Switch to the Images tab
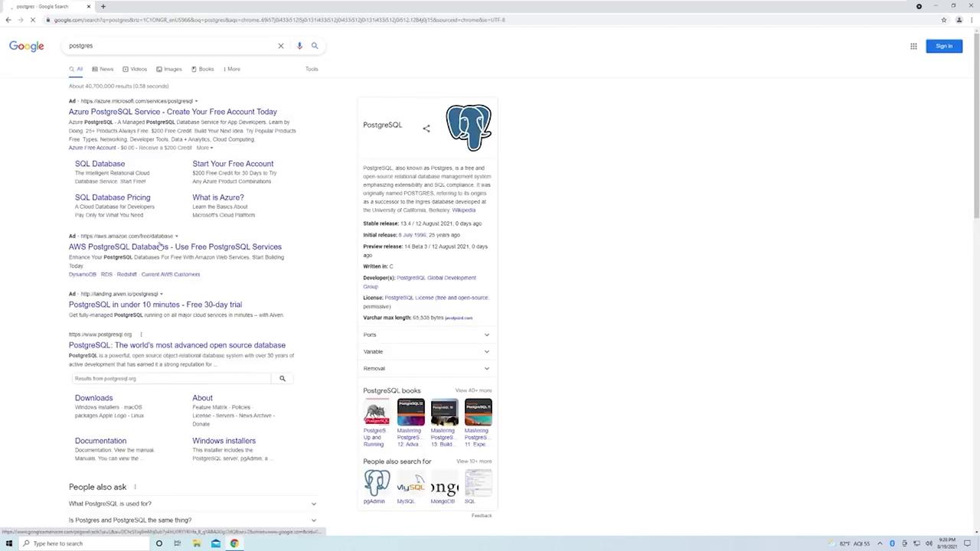This screenshot has height=551, width=980. click(169, 69)
